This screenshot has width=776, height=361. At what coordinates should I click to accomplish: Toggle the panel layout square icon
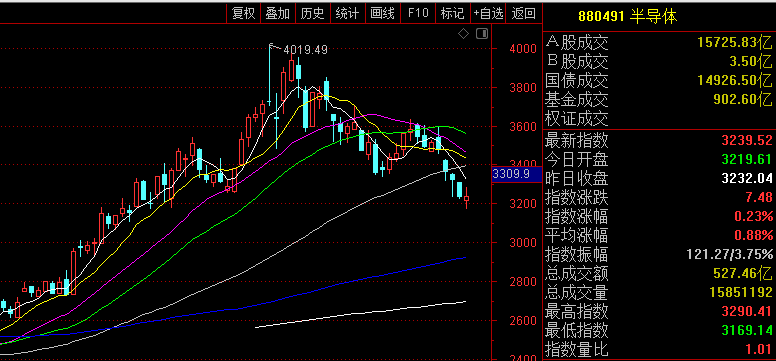(482, 34)
